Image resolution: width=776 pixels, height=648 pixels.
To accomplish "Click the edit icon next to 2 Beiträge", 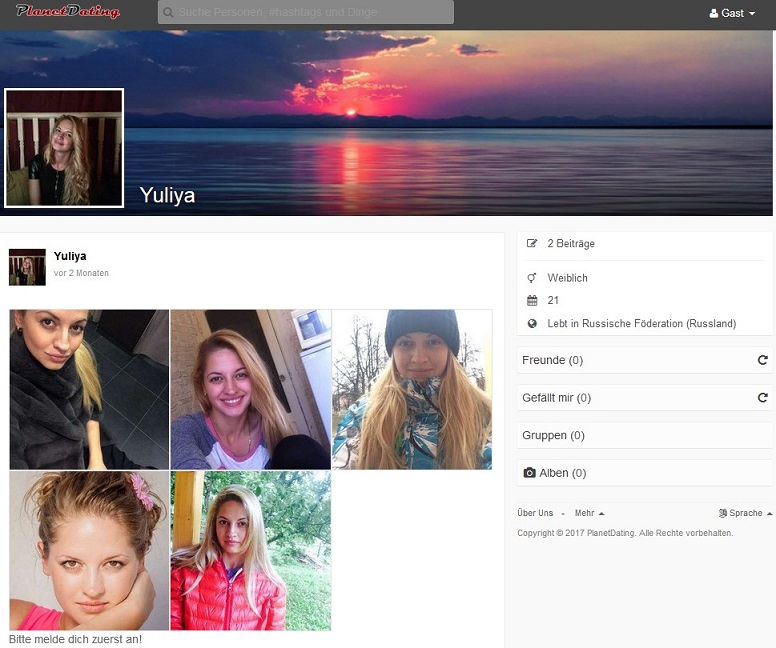I will tap(532, 243).
